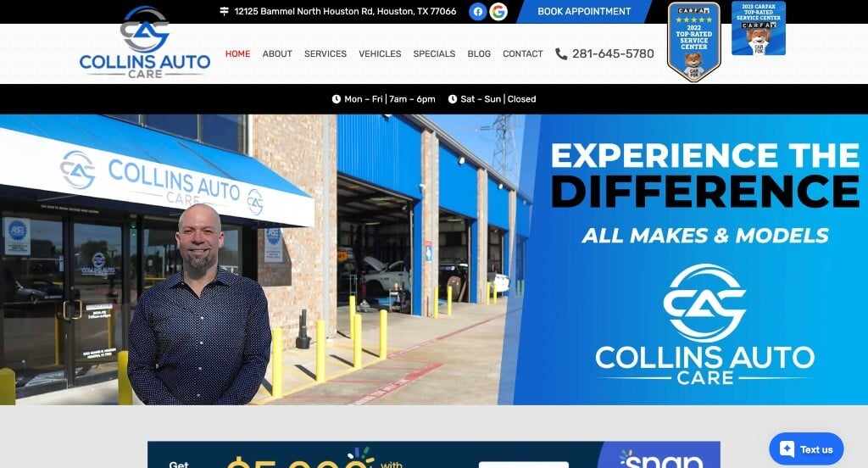Open the SERVICES menu
Viewport: 868px width, 468px height.
325,53
